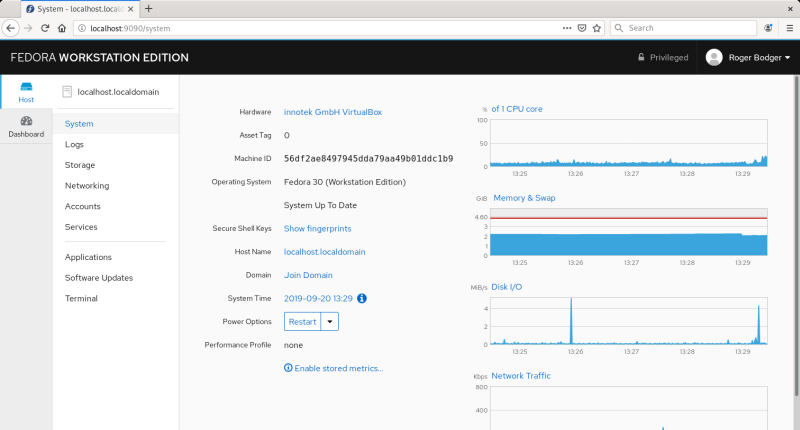Reload the page with the refresh icon
The image size is (800, 430).
pyautogui.click(x=46, y=28)
